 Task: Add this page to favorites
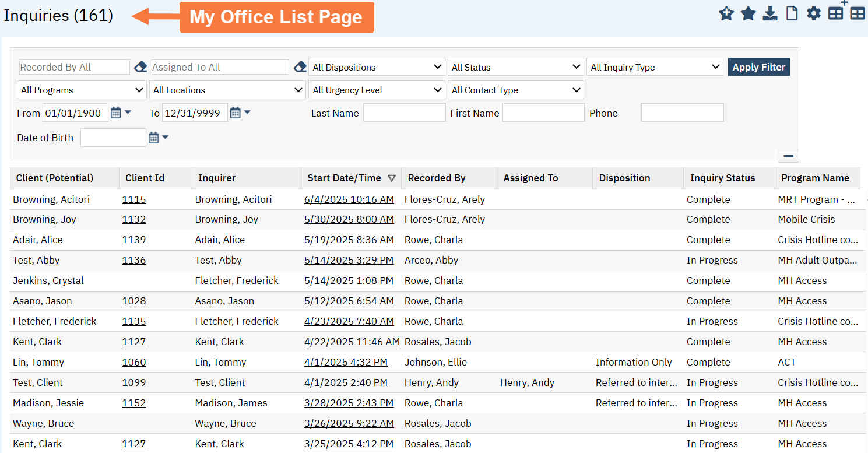click(x=726, y=13)
